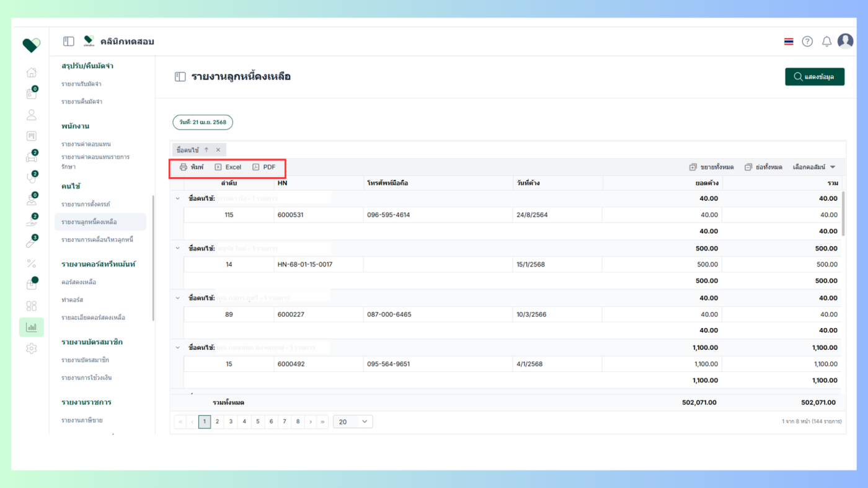Sort by the HN column header
This screenshot has width=868, height=488.
pos(319,183)
